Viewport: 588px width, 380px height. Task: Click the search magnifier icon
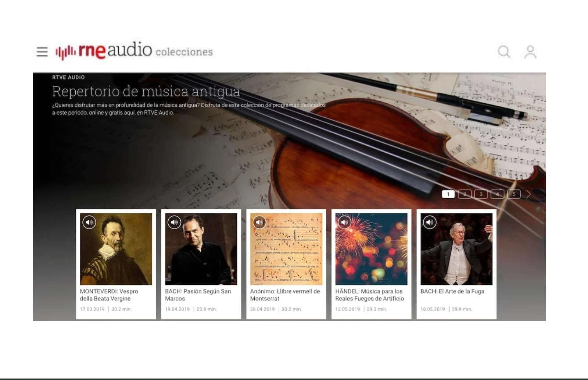504,52
